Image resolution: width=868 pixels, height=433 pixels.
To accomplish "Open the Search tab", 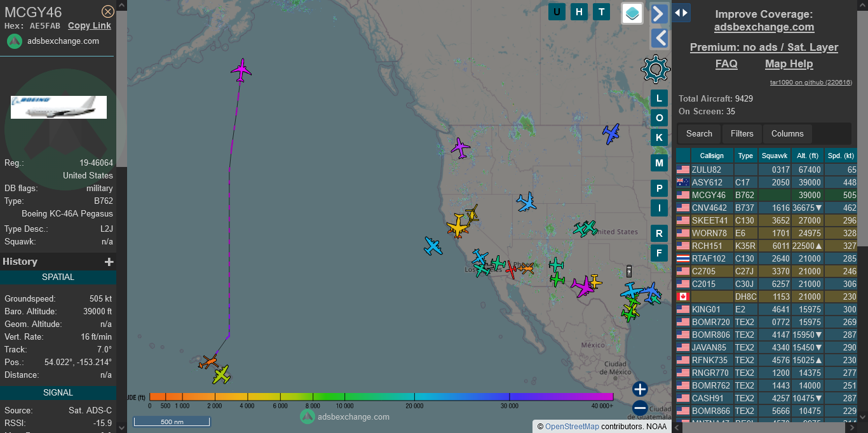I will (699, 134).
